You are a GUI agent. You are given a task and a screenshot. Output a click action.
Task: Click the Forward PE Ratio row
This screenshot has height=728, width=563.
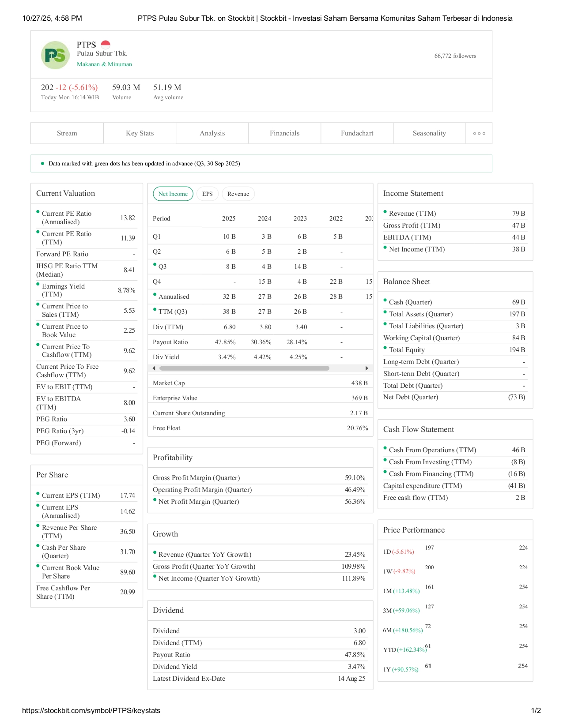click(87, 254)
